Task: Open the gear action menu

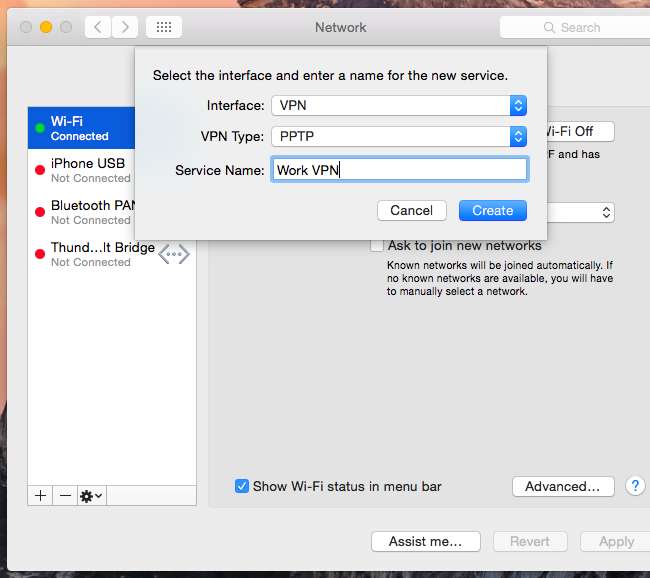Action: (91, 495)
